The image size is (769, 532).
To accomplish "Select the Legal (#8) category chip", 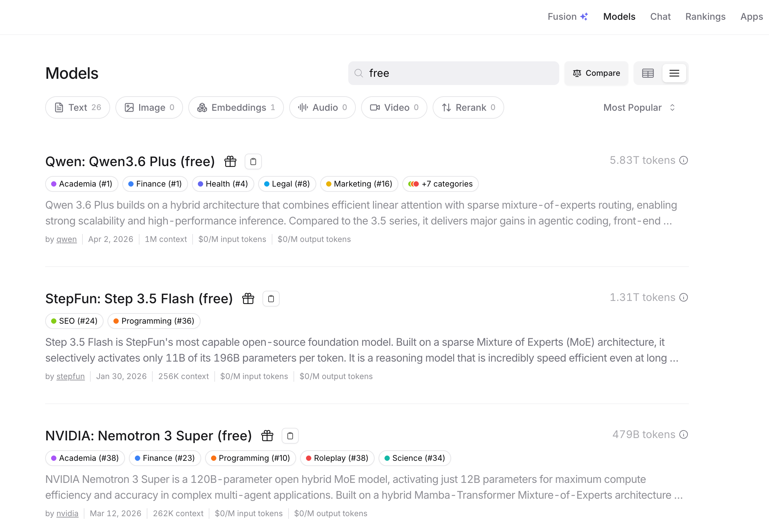I will pyautogui.click(x=287, y=184).
